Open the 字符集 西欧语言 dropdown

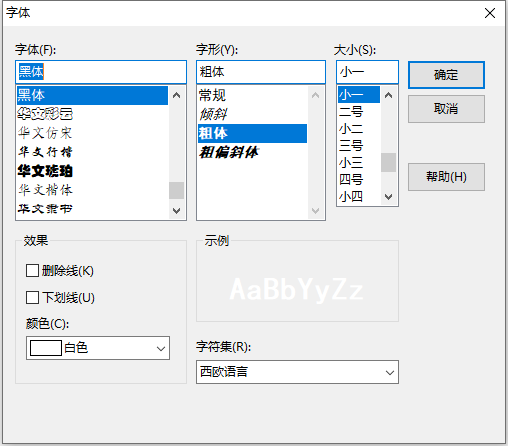297,372
